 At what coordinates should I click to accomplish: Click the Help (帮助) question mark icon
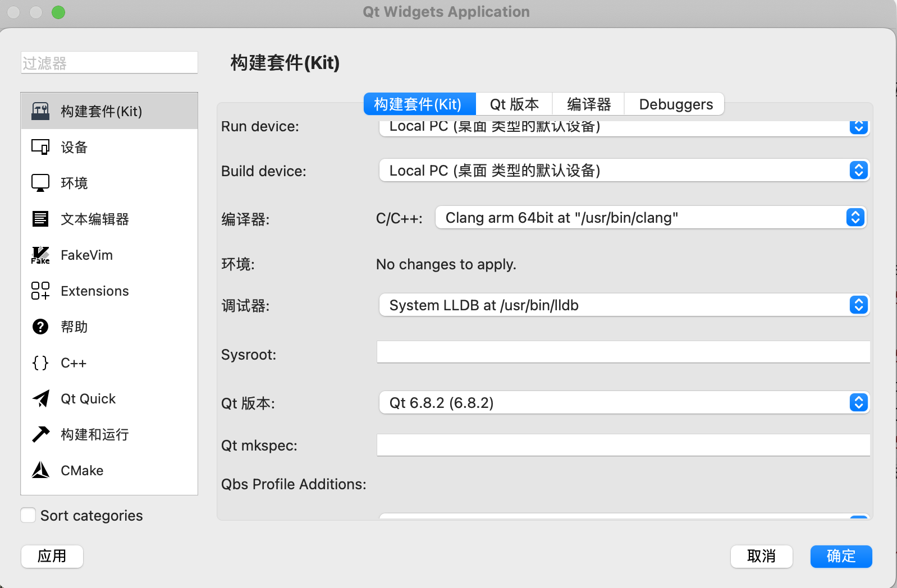[40, 327]
